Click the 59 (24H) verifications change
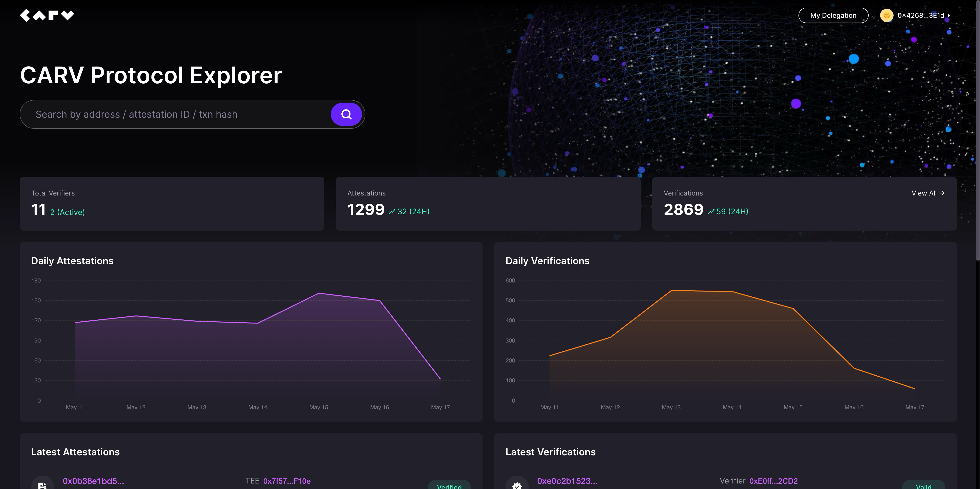The width and height of the screenshot is (980, 489). [x=732, y=211]
